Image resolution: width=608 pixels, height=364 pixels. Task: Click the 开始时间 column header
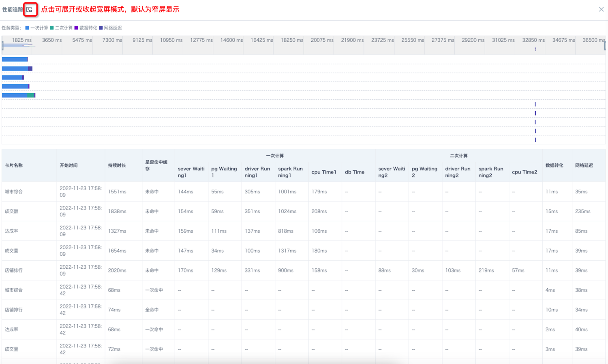pos(69,165)
